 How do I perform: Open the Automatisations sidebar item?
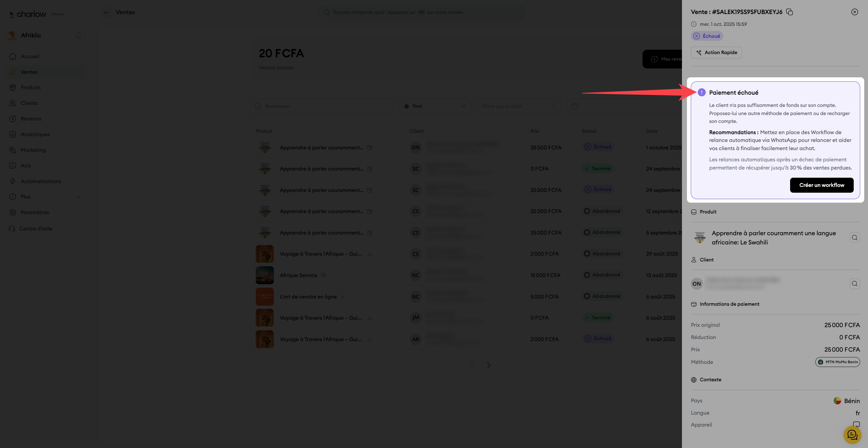click(x=41, y=181)
